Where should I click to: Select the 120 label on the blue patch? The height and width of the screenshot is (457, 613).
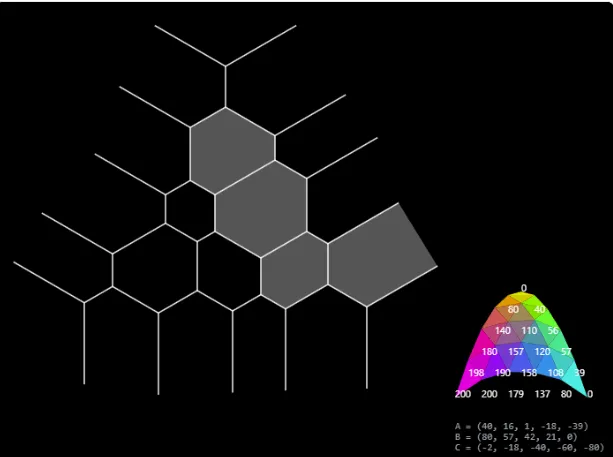[543, 352]
